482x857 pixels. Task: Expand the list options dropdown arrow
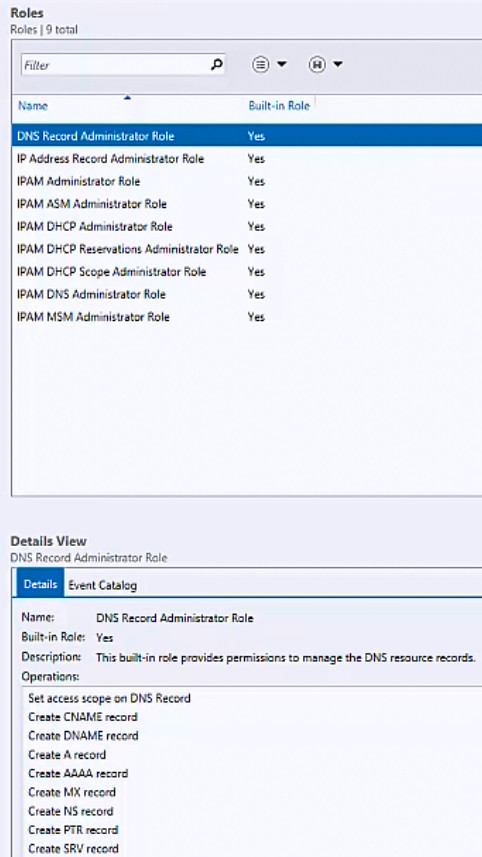click(281, 64)
